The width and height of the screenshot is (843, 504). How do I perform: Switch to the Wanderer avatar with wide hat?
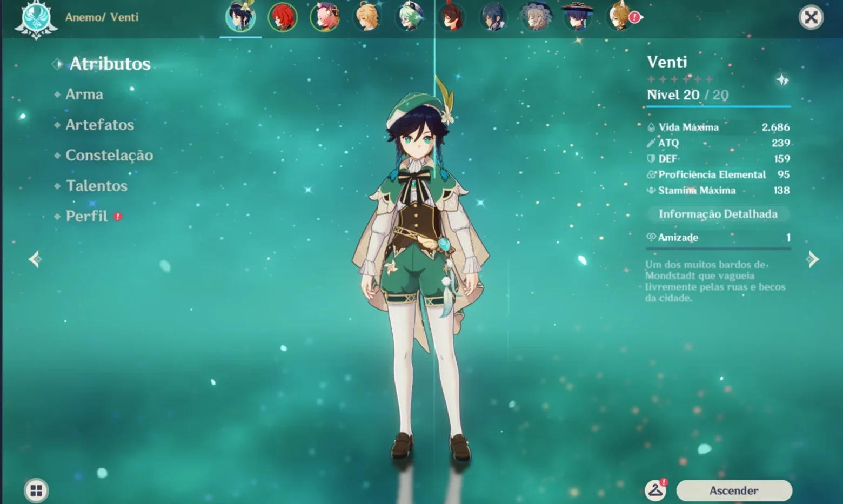point(578,17)
